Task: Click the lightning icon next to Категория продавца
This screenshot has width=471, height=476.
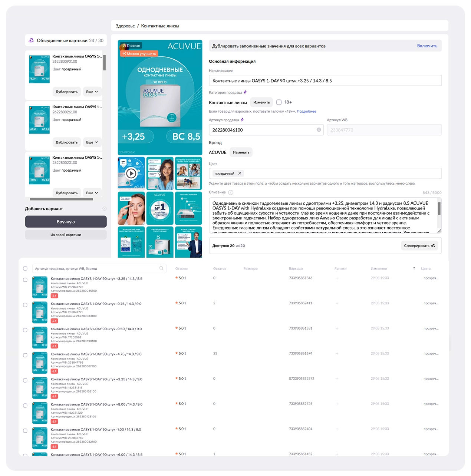Action: [x=245, y=92]
